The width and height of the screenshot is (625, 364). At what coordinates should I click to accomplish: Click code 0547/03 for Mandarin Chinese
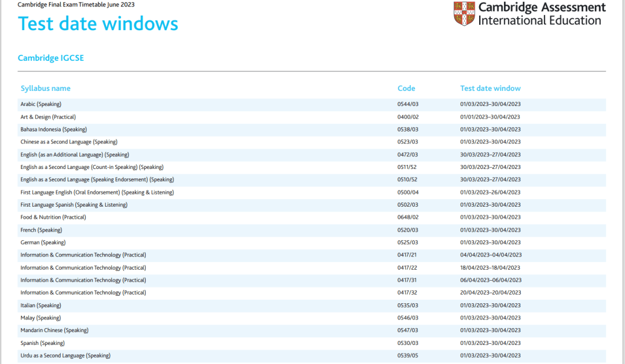[407, 330]
